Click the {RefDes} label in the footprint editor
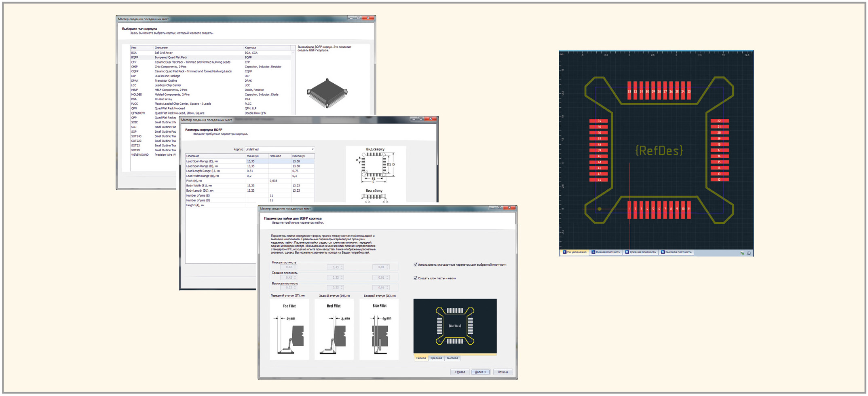The height and width of the screenshot is (396, 868). tap(659, 150)
